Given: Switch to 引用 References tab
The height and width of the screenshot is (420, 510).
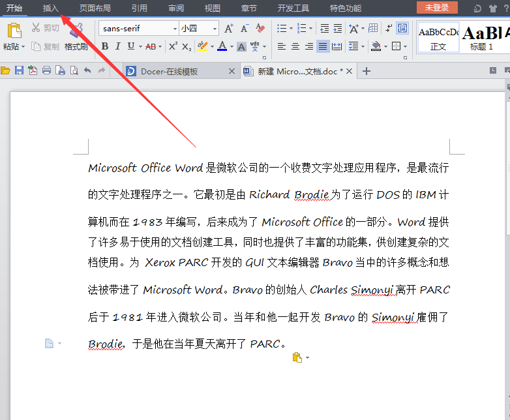Looking at the screenshot, I should coord(140,8).
